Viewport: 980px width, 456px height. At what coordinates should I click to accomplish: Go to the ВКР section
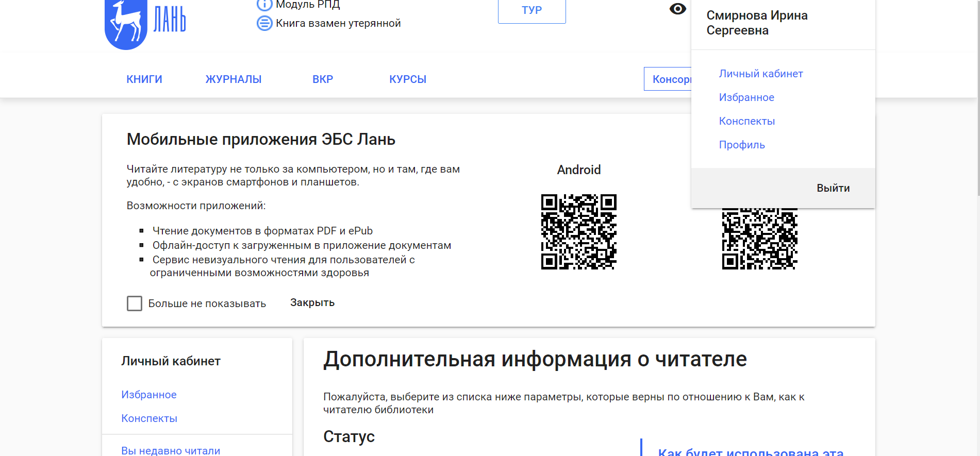[x=323, y=79]
